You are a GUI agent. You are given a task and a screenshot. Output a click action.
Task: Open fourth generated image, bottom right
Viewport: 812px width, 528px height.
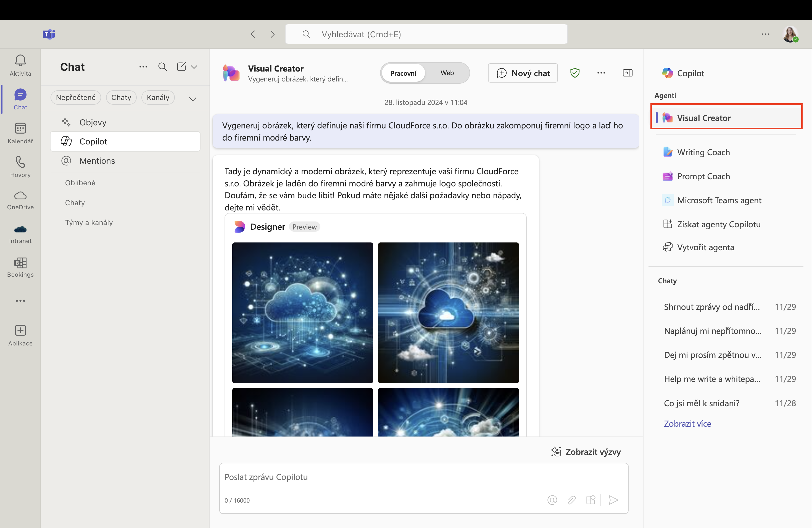coord(448,412)
